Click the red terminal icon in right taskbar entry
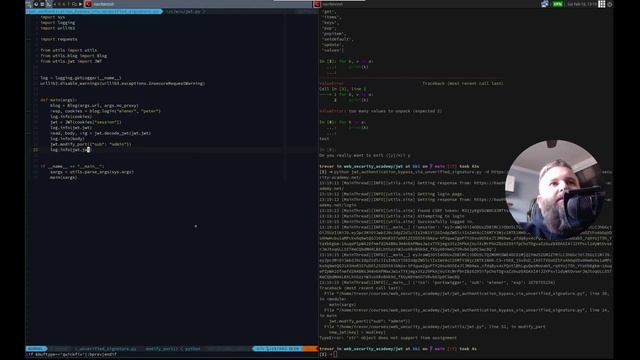The image size is (640, 360). 317,4
